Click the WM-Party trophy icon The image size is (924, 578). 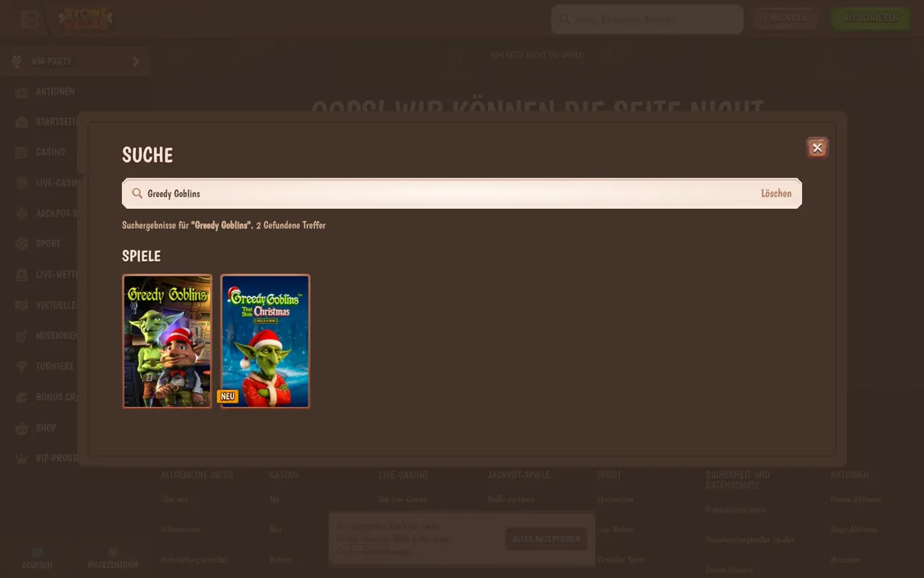click(x=17, y=61)
